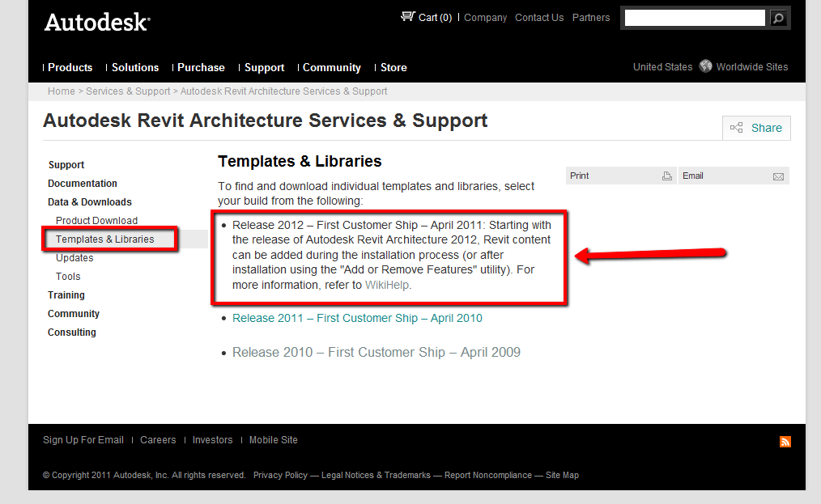Open Updates sidebar item
The height and width of the screenshot is (504, 821).
[x=74, y=258]
